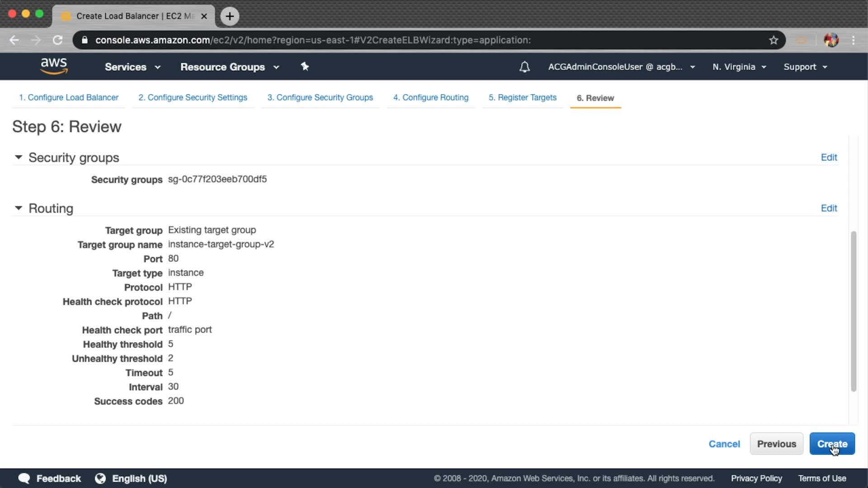Click the pin shortcut icon in navbar
868x488 pixels.
305,67
